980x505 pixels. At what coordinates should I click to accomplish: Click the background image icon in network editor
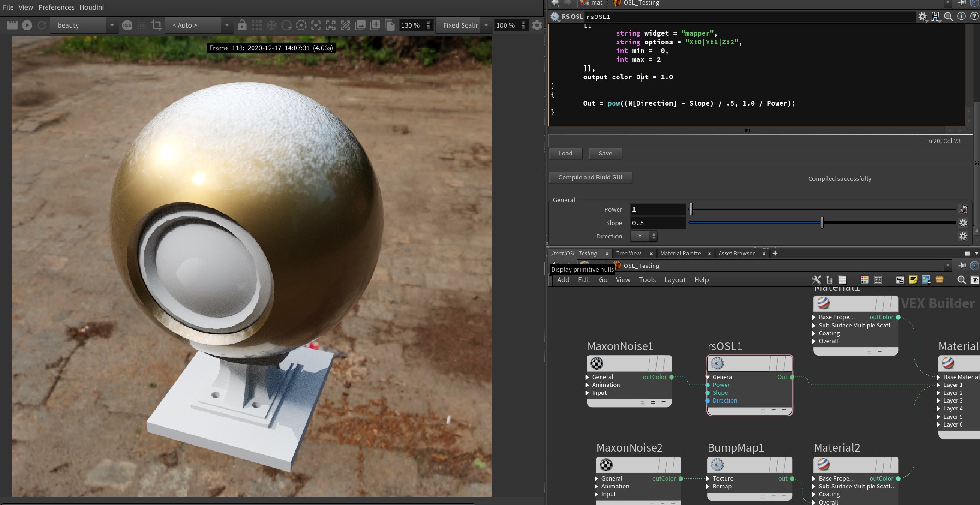(x=926, y=280)
